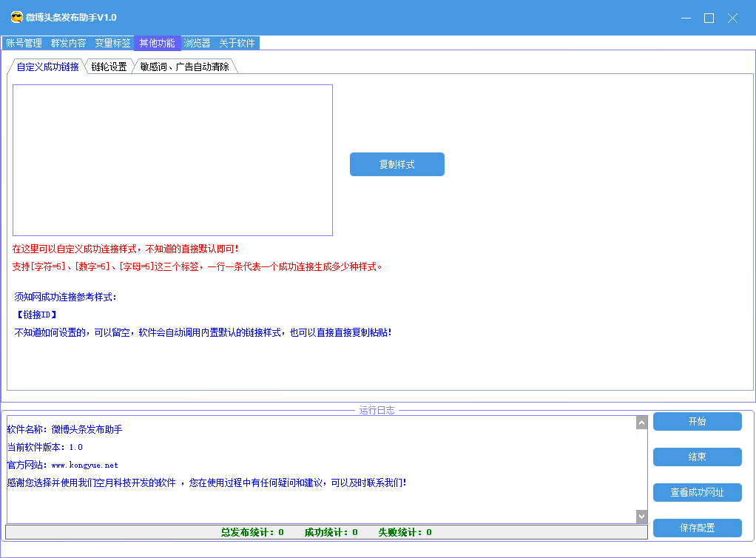Click the 【链接ID】 reference style text
Viewport: 756px width, 558px height.
coord(37,315)
